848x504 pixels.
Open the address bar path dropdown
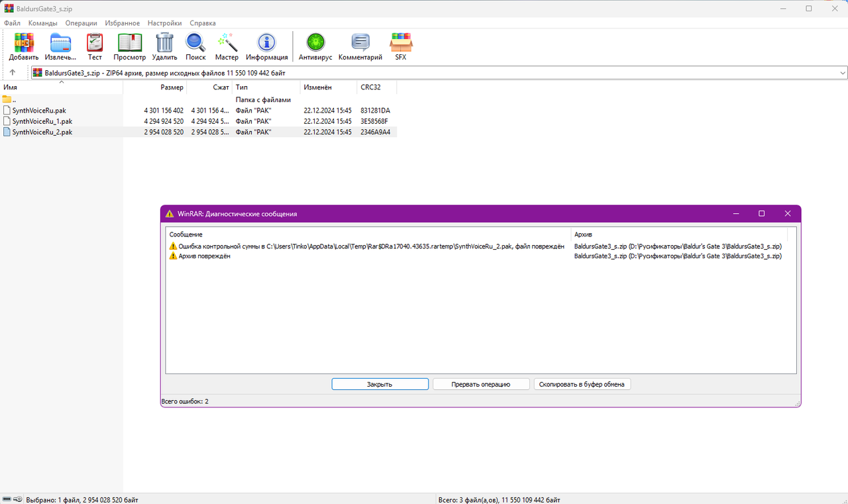[842, 73]
